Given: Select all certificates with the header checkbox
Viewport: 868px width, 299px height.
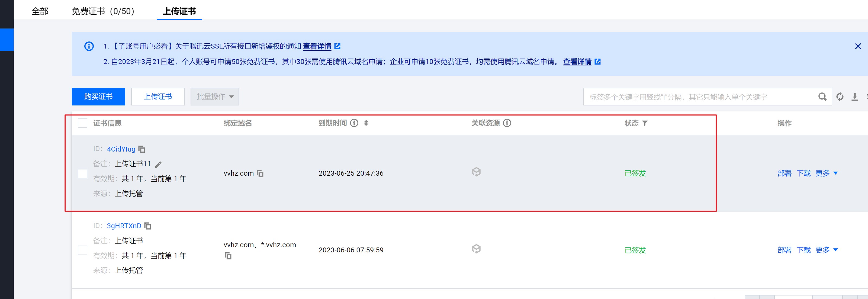Looking at the screenshot, I should tap(83, 123).
